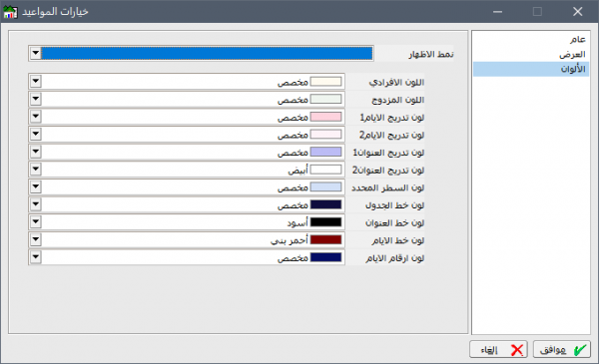Click the light blue swatch for لون السطر المحدد
The height and width of the screenshot is (364, 599).
(325, 186)
